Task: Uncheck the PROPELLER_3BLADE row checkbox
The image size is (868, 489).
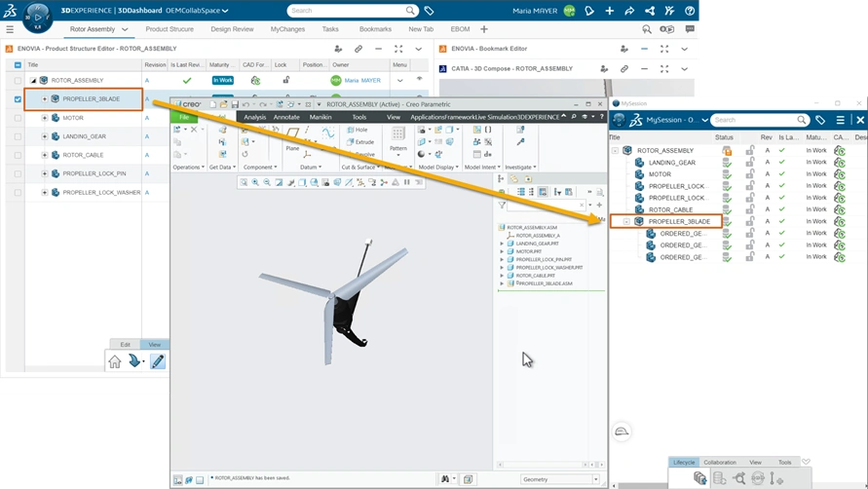Action: coord(18,99)
